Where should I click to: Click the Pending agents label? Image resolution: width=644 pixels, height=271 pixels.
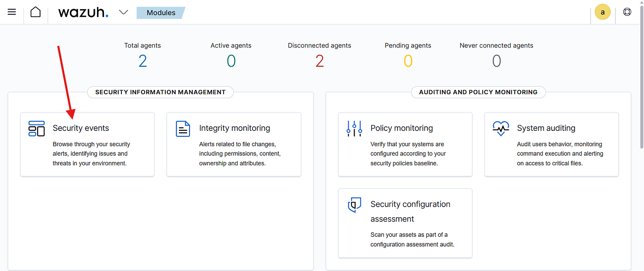click(x=408, y=45)
